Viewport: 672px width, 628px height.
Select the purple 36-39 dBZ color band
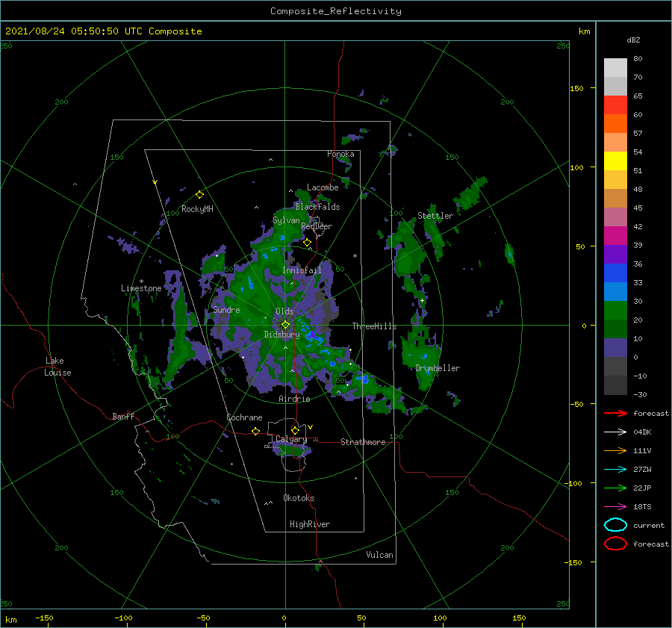[615, 255]
